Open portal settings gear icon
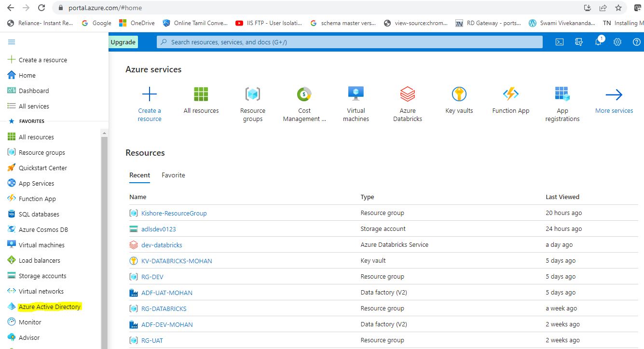Screen dimensions: 644x349 pyautogui.click(x=617, y=42)
